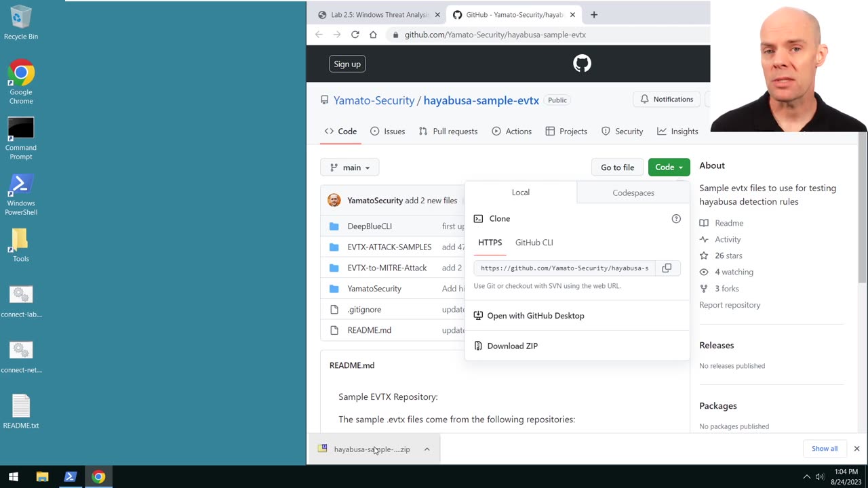
Task: Open README.md in the file list
Action: 370,330
